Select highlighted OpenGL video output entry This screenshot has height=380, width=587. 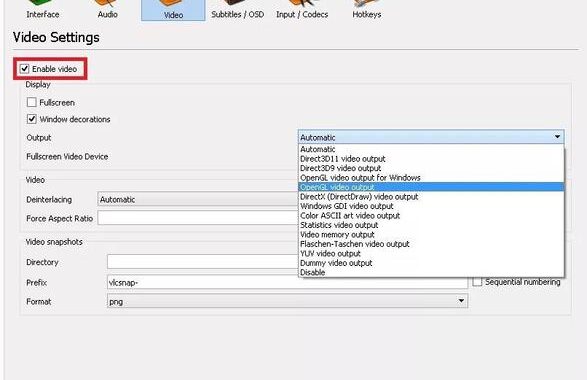tap(431, 187)
